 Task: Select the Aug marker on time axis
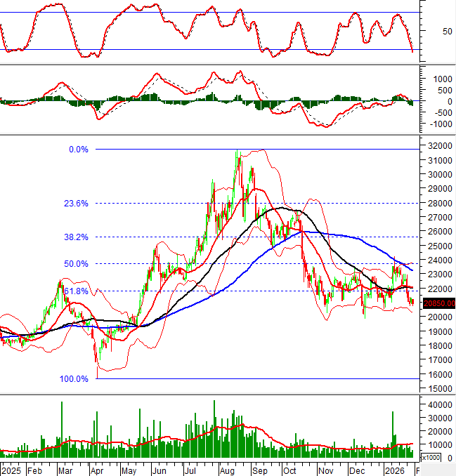click(x=228, y=468)
